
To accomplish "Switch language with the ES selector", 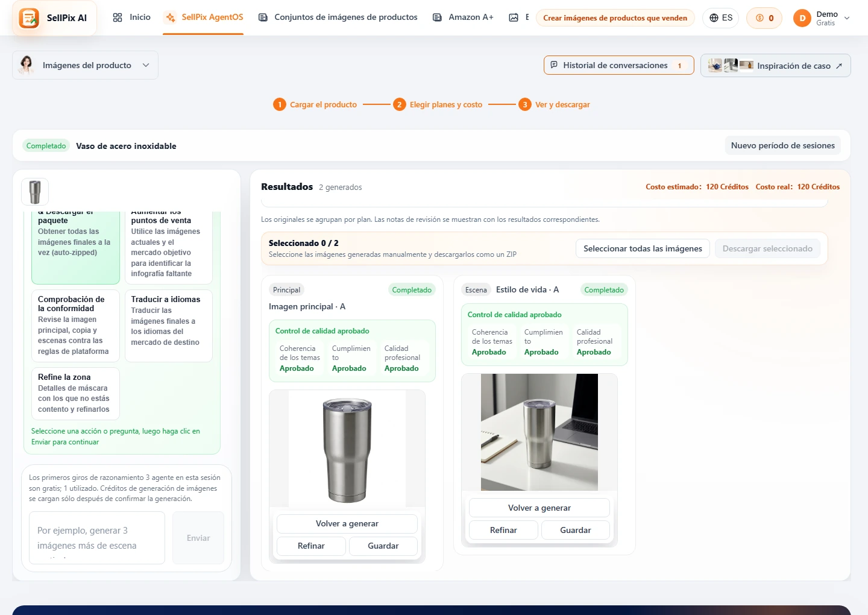I will pos(720,18).
